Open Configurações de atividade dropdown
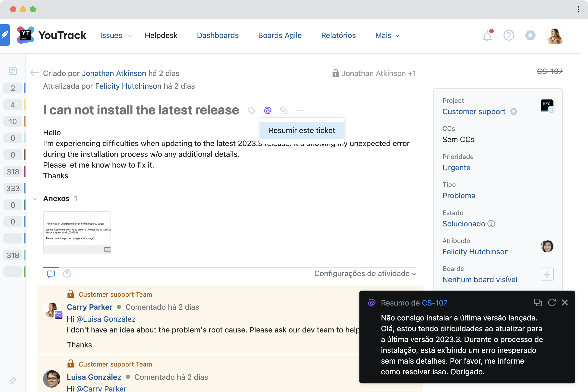The width and height of the screenshot is (588, 392). 365,273
